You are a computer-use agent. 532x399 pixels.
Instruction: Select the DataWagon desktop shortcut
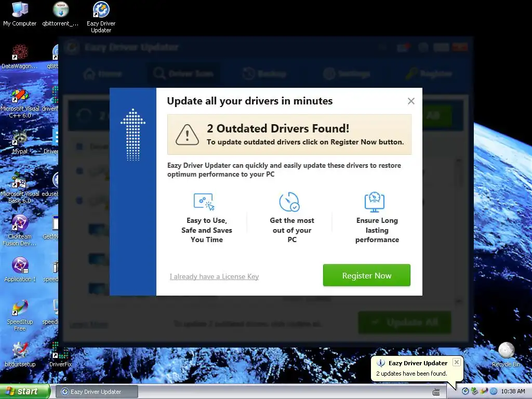point(20,56)
